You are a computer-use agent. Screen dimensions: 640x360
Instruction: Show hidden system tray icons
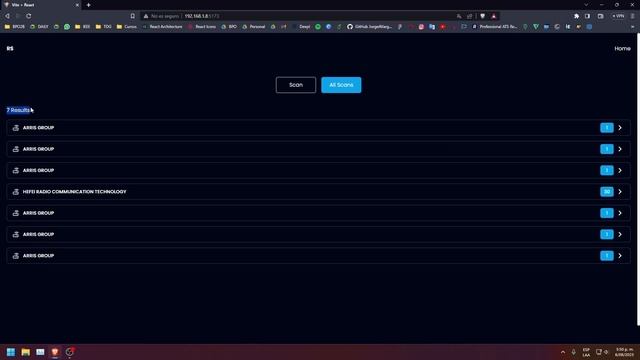pos(563,352)
